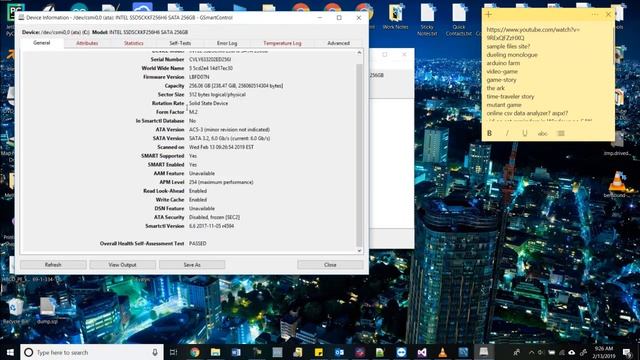Open the Self-Tests tab
This screenshot has height=360, width=640.
click(180, 43)
